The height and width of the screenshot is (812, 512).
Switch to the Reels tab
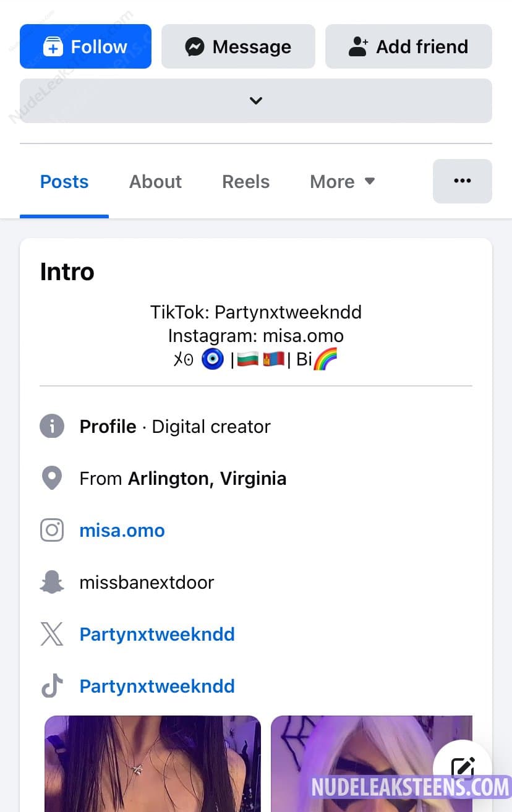click(245, 182)
